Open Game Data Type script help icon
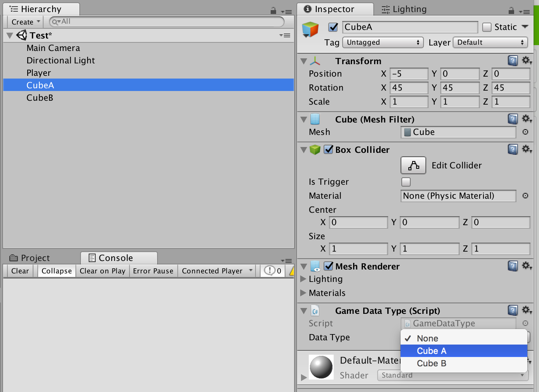The width and height of the screenshot is (539, 392). [513, 310]
